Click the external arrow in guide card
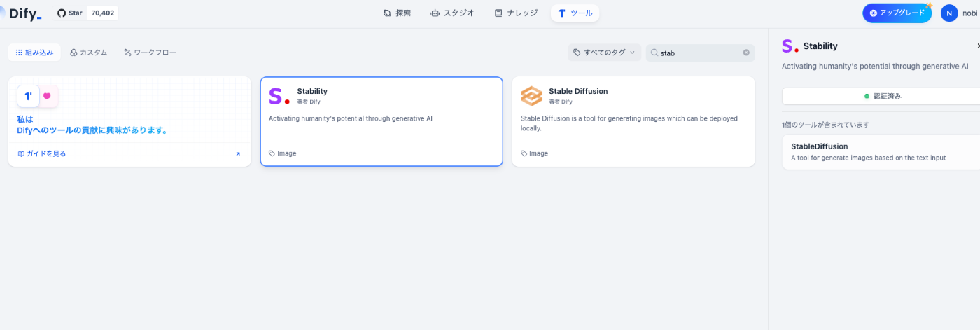The height and width of the screenshot is (330, 980). pyautogui.click(x=238, y=154)
